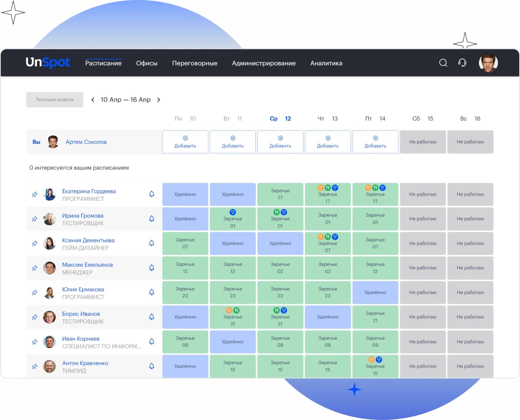The image size is (520, 420).
Task: Open Артем Соколов profile link
Action: pos(86,142)
